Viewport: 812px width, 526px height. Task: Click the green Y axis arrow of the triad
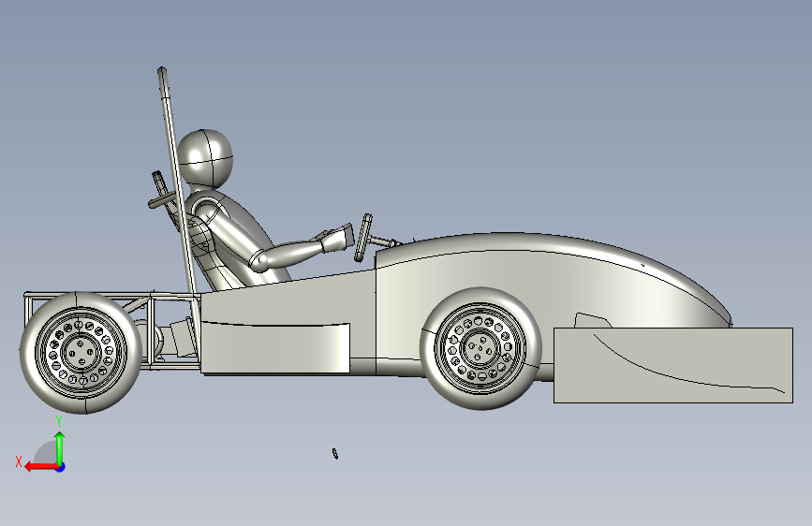pos(60,446)
